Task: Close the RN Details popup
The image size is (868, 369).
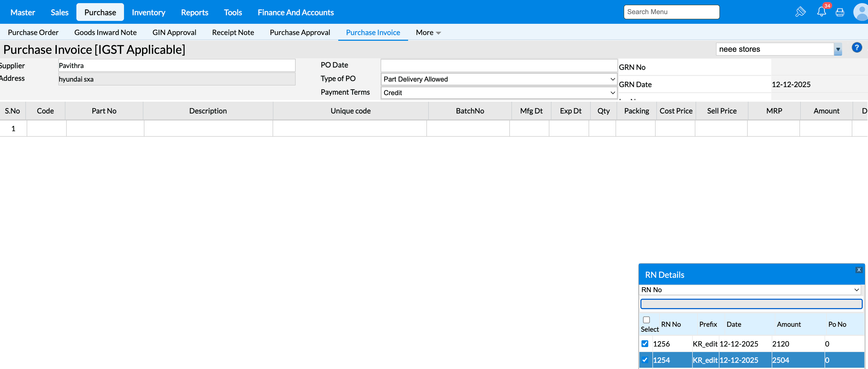Action: click(859, 270)
